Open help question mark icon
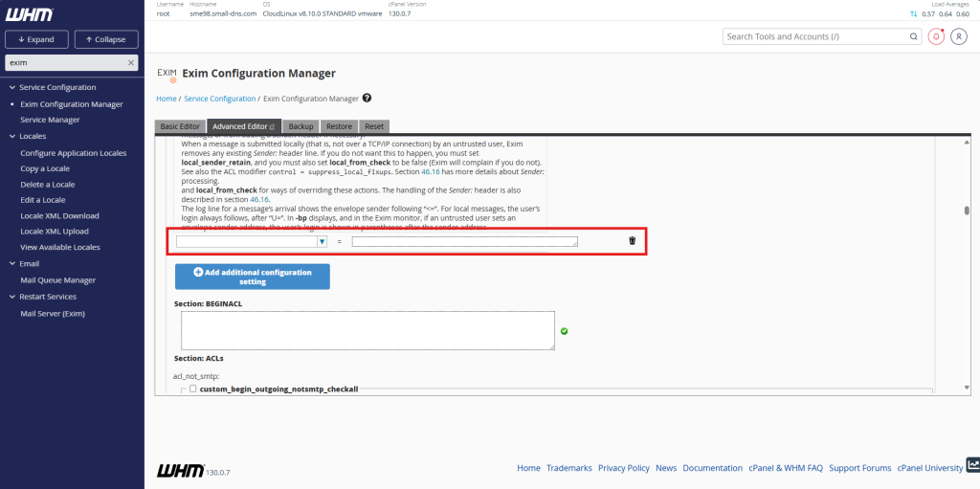This screenshot has height=489, width=980. [x=367, y=99]
